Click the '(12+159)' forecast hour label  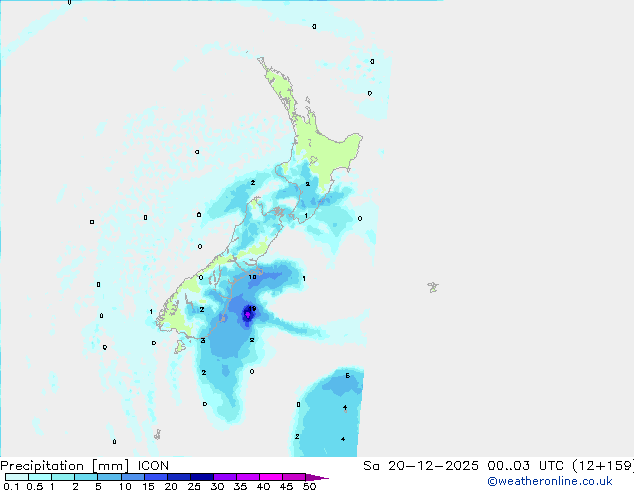(x=603, y=466)
